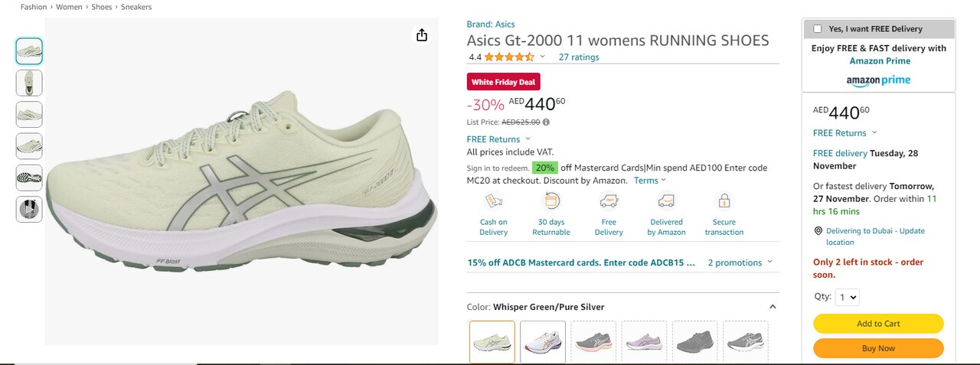The width and height of the screenshot is (980, 365).
Task: Click the Delivered by Amazon icon
Action: [x=666, y=201]
